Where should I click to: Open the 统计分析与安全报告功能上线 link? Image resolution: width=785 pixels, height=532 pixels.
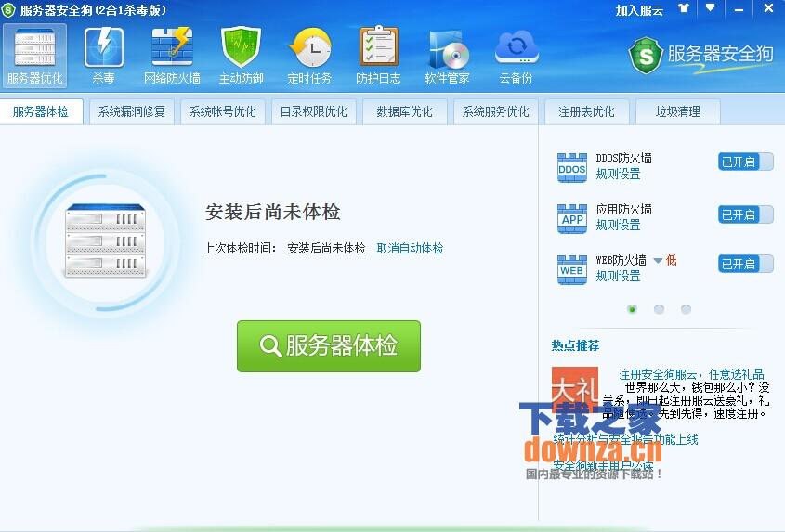(626, 439)
